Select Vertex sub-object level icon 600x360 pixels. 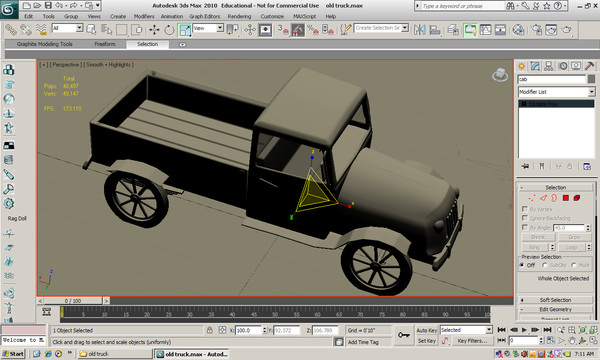tap(532, 198)
